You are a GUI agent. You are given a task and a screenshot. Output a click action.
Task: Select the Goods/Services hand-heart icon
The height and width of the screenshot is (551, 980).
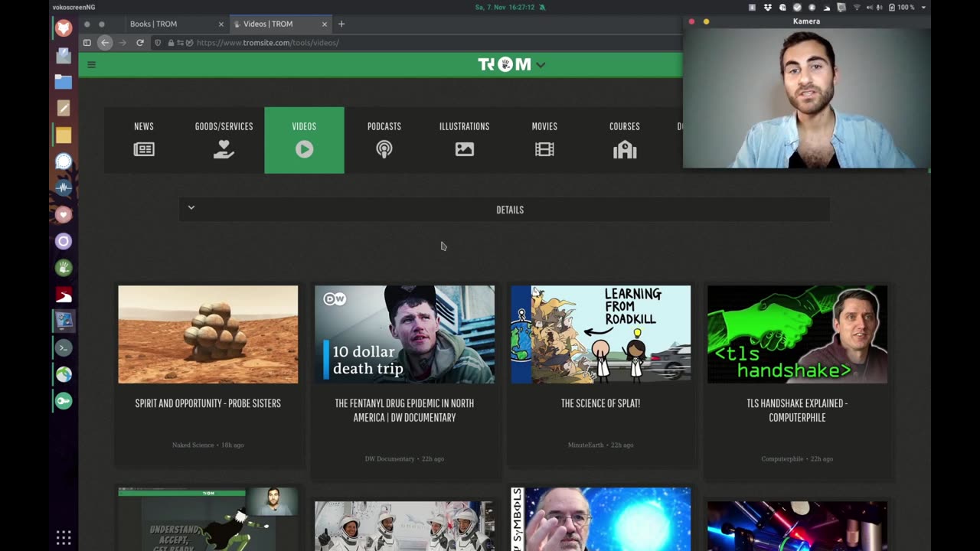pos(224,149)
